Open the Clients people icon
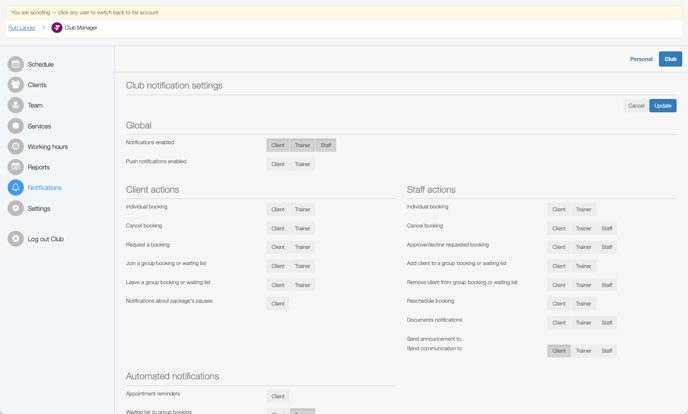The height and width of the screenshot is (414, 688). (16, 85)
